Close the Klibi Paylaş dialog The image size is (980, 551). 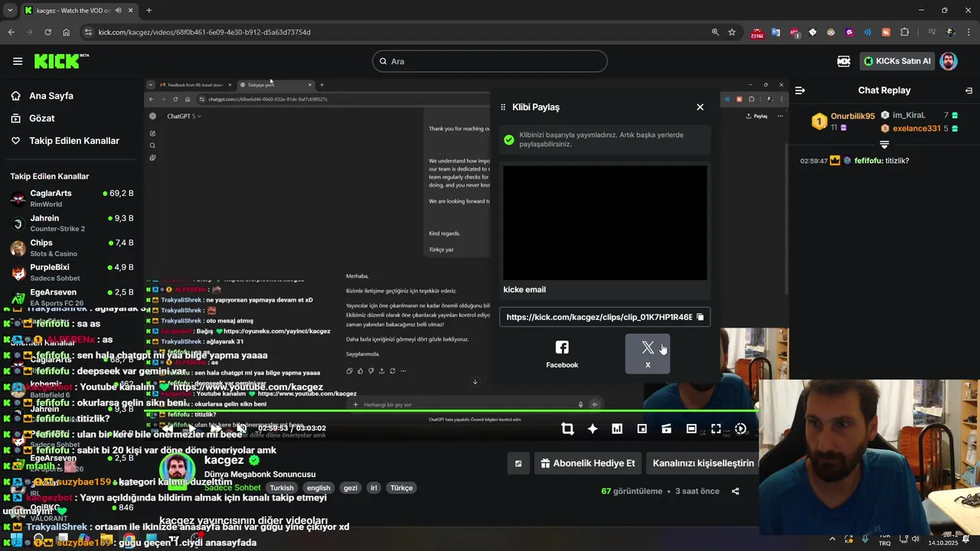[x=700, y=107]
